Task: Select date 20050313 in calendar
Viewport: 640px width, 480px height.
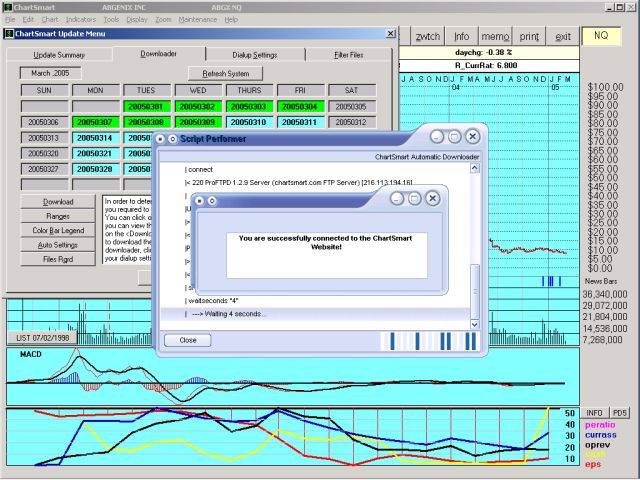Action: 43,138
